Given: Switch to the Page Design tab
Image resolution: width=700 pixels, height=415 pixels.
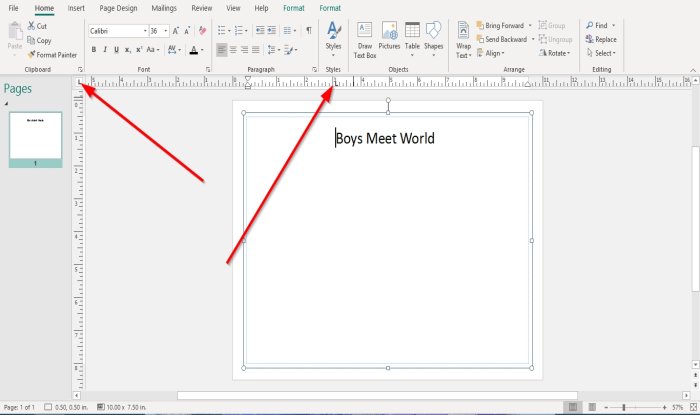Looking at the screenshot, I should [x=118, y=8].
